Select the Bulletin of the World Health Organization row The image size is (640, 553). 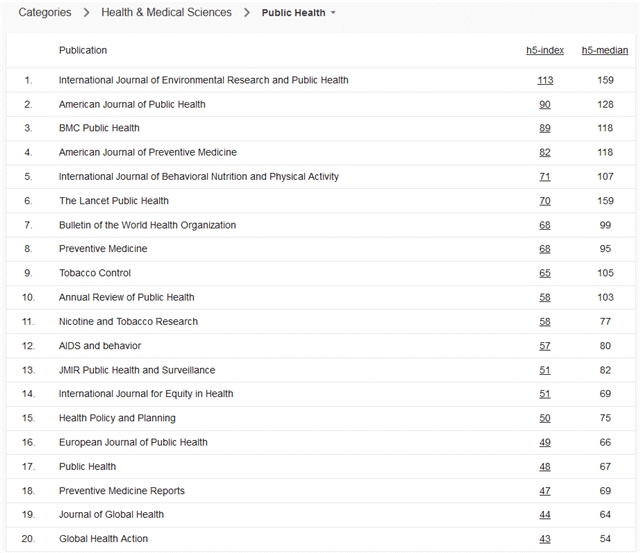point(147,225)
